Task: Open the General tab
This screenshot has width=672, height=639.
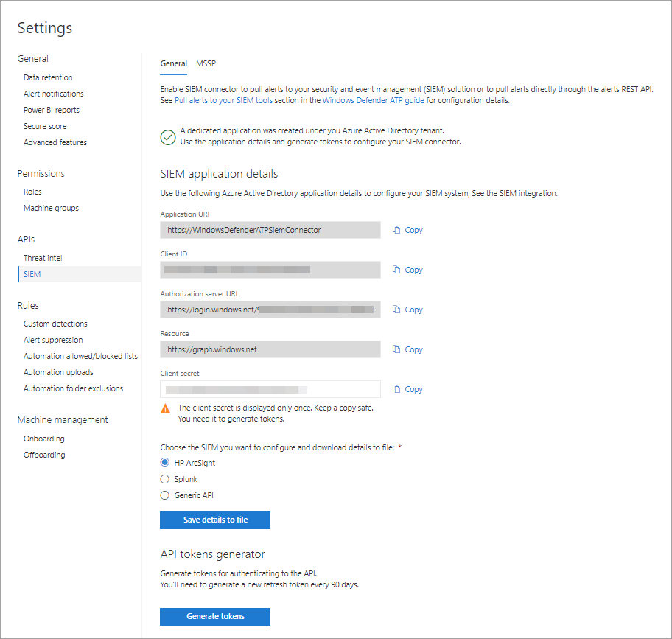Action: coord(174,63)
